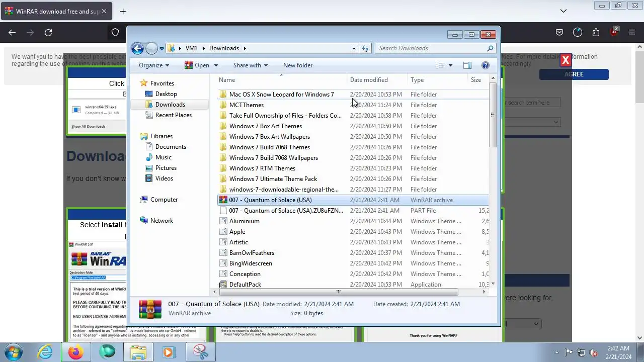Expand the arrow after VM1 breadcrumb
This screenshot has width=644, height=362.
pos(204,48)
